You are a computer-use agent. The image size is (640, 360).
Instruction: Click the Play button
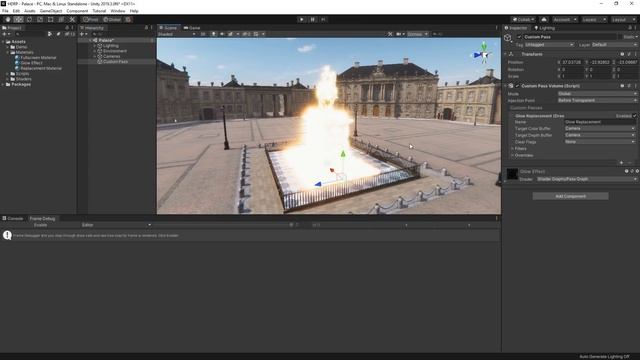point(302,19)
